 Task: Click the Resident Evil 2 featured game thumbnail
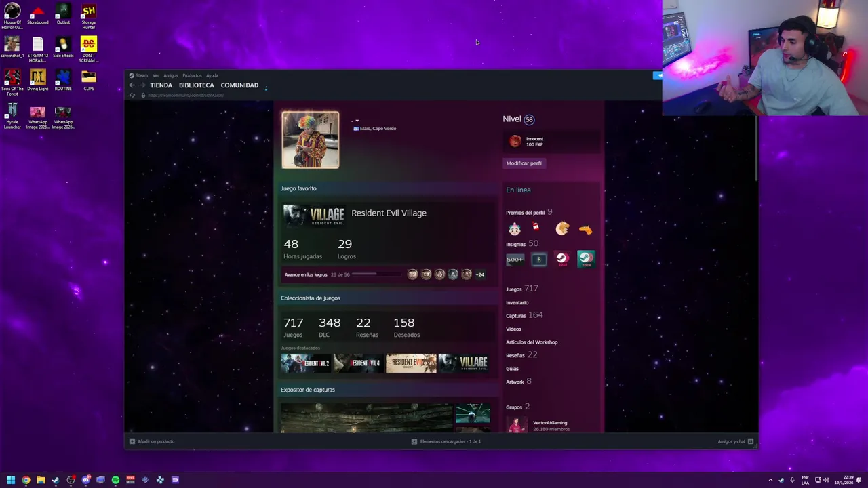click(x=306, y=363)
